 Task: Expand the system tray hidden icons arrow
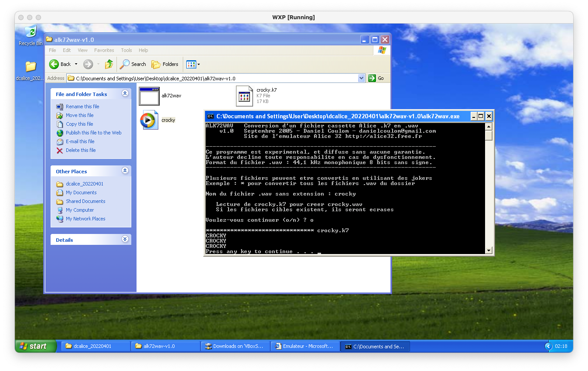tap(548, 346)
